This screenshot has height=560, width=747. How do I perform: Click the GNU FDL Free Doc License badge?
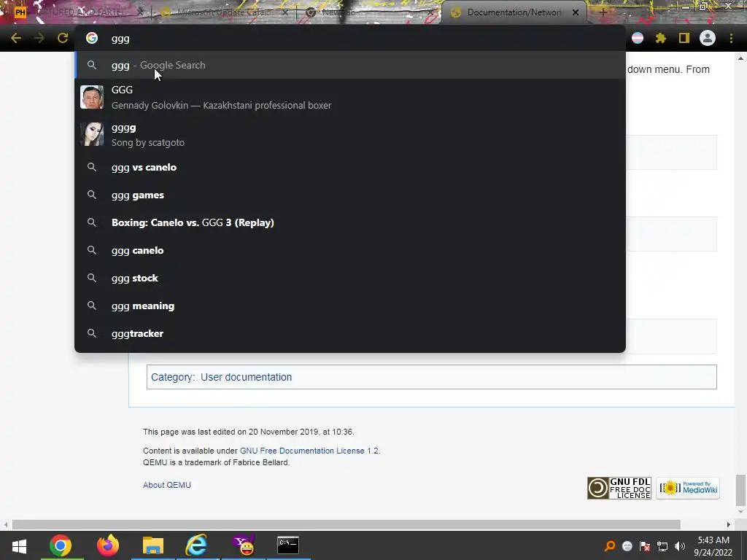click(619, 488)
